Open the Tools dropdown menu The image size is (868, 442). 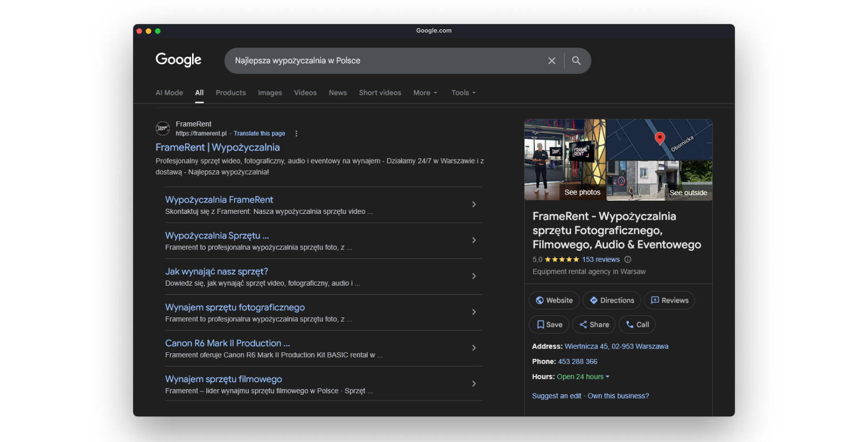coord(463,93)
